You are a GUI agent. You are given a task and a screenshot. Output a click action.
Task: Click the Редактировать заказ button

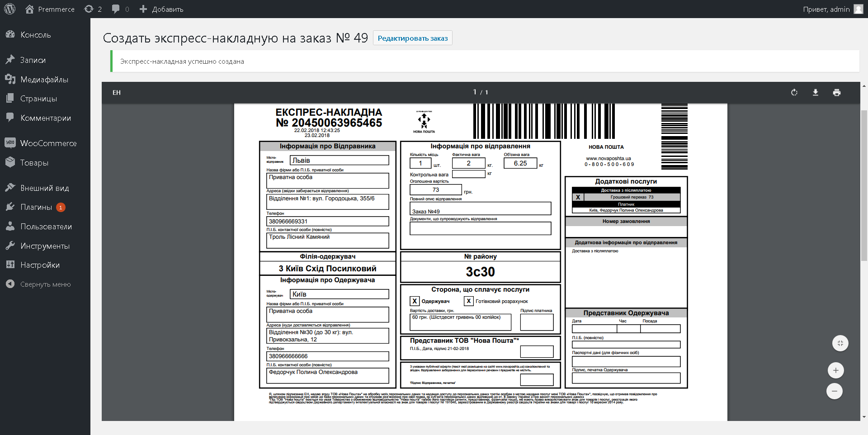413,38
